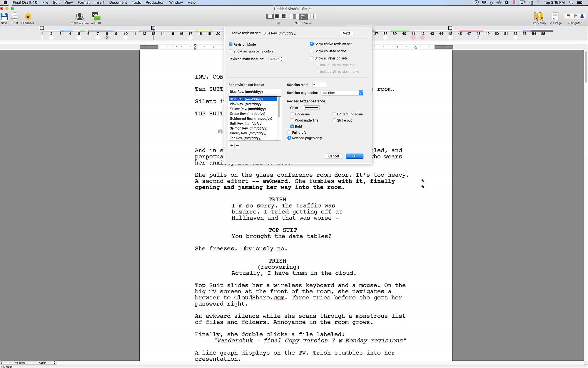
Task: Enable Show revision page colors
Action: click(230, 51)
